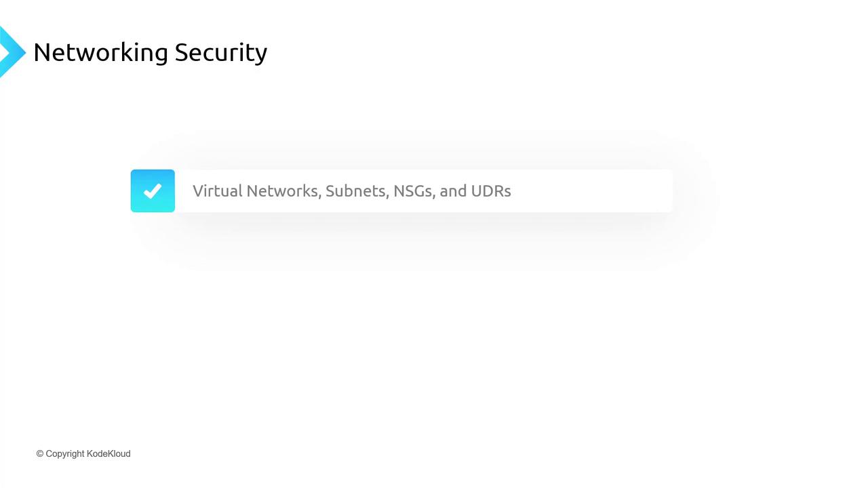This screenshot has width=868, height=488.
Task: Click the blue chevron logo icon
Action: click(11, 52)
